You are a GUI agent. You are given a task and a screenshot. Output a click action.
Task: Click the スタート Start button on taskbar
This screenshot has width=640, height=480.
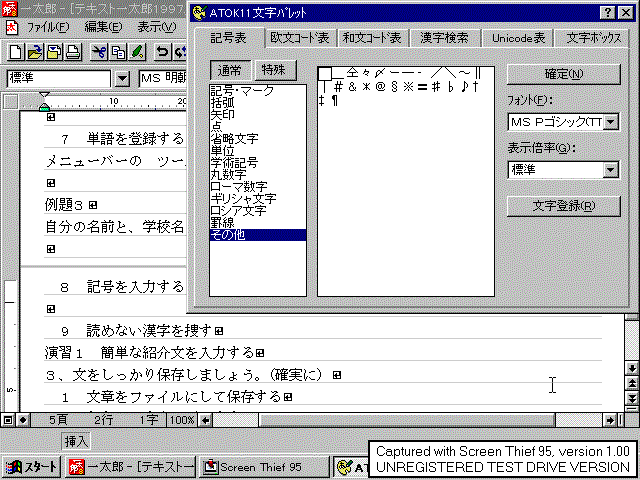[x=31, y=467]
